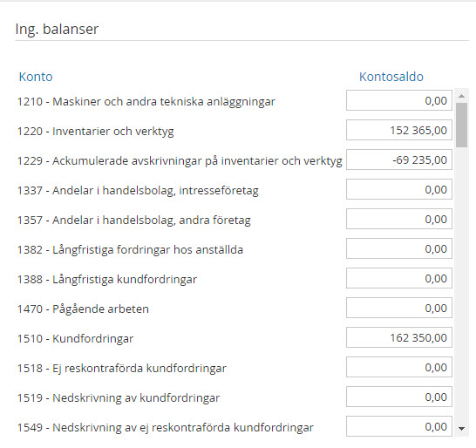Click the 1220 - Inventarier och verktyg label

coord(95,131)
